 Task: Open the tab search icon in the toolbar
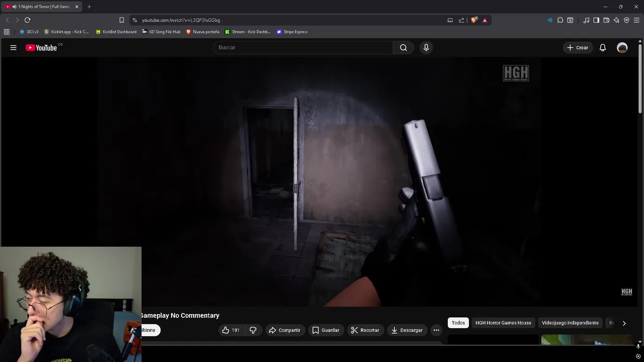coord(570,20)
